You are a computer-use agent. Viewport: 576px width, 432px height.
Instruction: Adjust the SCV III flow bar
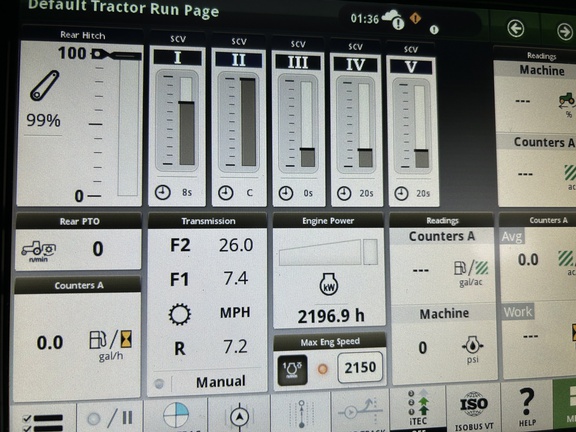point(307,125)
